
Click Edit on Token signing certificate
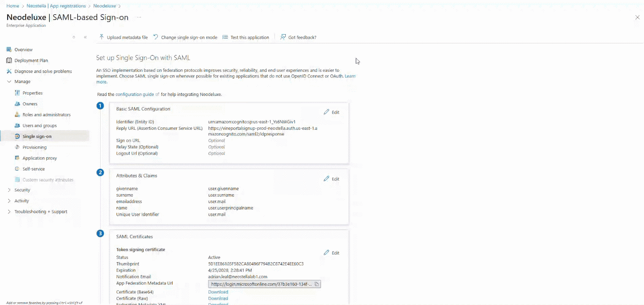pos(332,253)
